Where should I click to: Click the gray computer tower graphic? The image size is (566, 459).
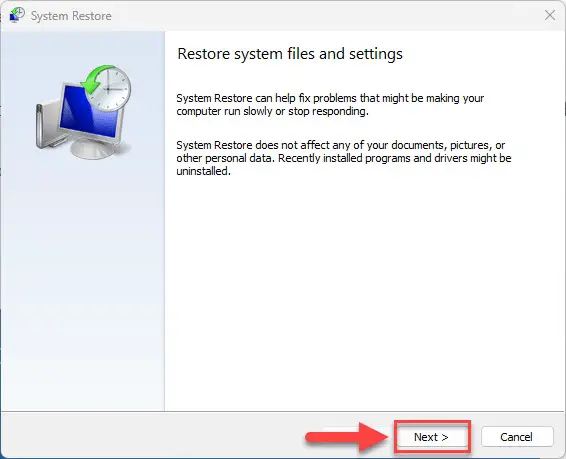coord(48,126)
